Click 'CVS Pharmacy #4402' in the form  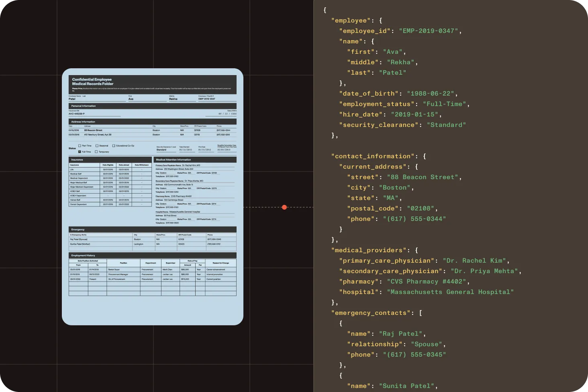(181, 196)
